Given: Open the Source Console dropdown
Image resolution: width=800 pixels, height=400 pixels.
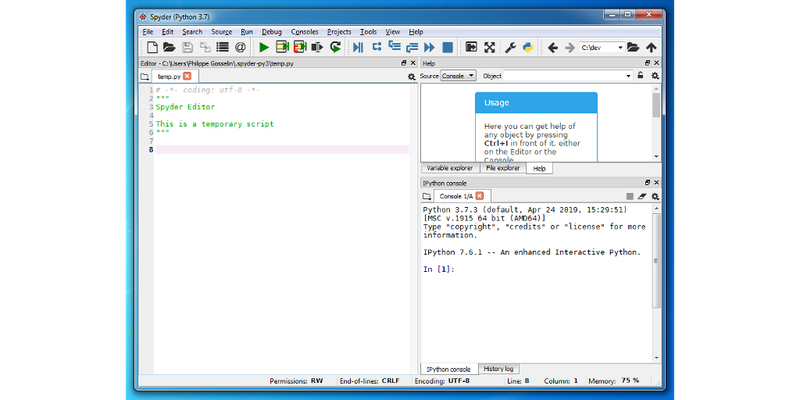Looking at the screenshot, I should 458,76.
